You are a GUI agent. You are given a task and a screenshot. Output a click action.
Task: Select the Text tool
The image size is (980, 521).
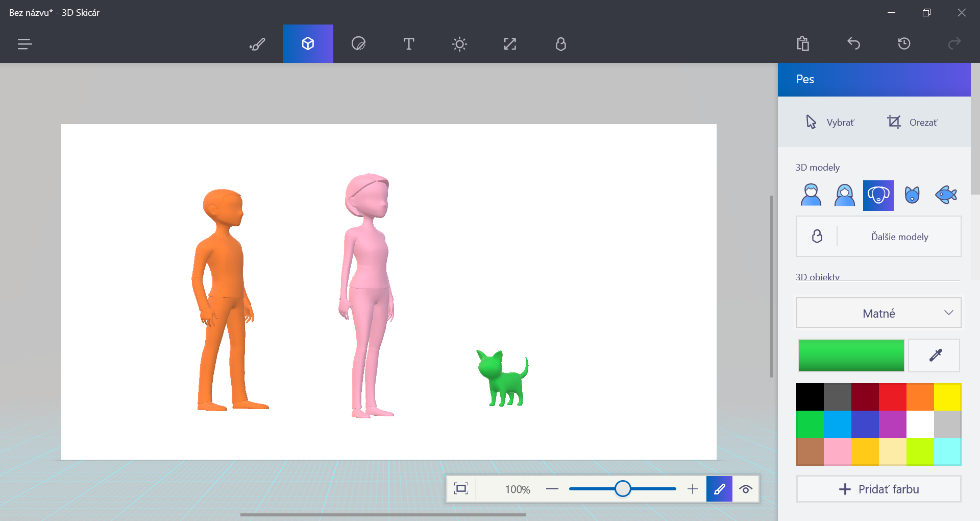(409, 44)
